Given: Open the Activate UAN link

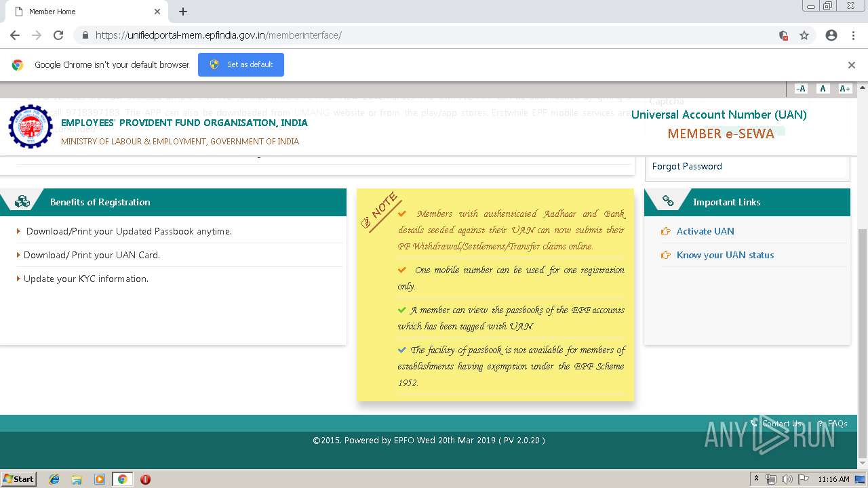Looking at the screenshot, I should click(x=705, y=231).
